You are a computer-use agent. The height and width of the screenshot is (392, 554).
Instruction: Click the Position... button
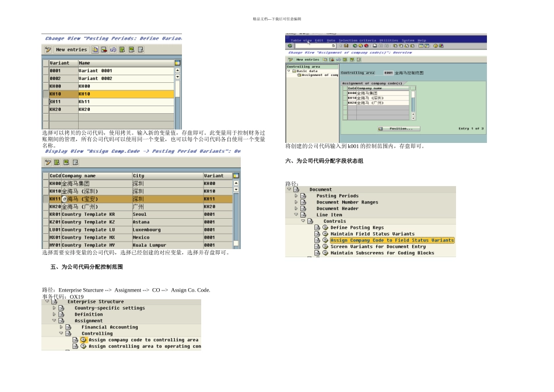click(399, 129)
